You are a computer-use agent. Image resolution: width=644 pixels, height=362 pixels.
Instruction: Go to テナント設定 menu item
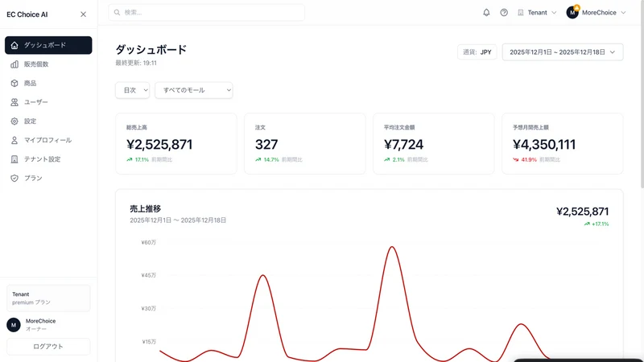(x=48, y=159)
